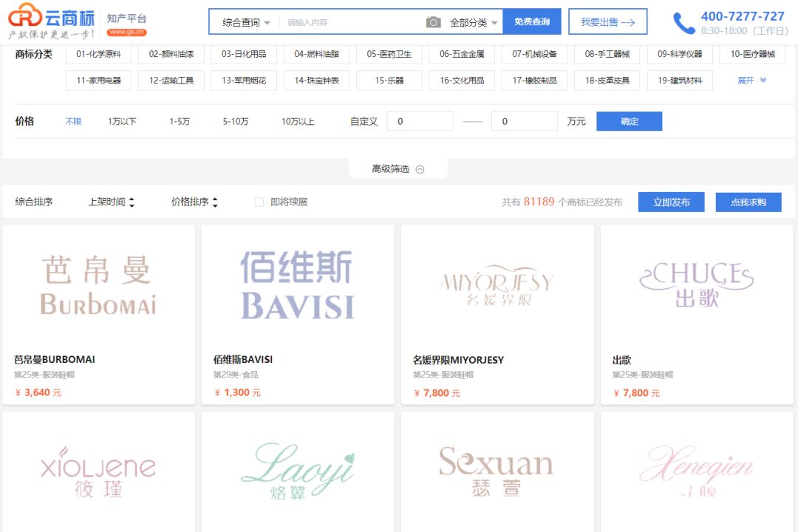Select category 17-橡胶制品
The height and width of the screenshot is (532, 798).
[534, 81]
